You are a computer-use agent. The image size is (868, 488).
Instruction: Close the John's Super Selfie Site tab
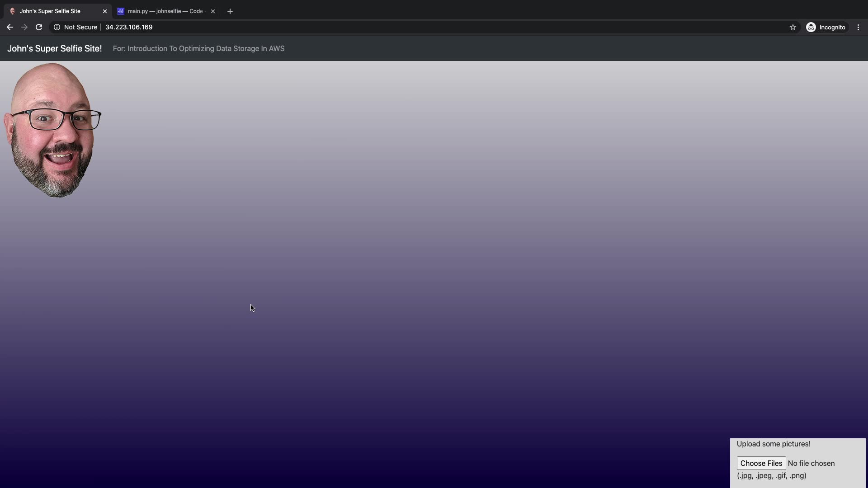click(105, 11)
